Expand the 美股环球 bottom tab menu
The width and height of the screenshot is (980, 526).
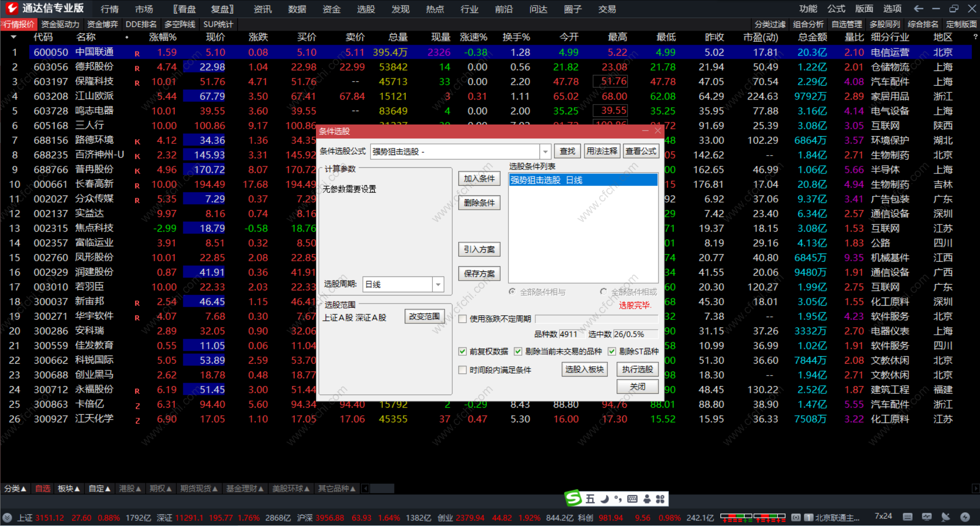[291, 489]
